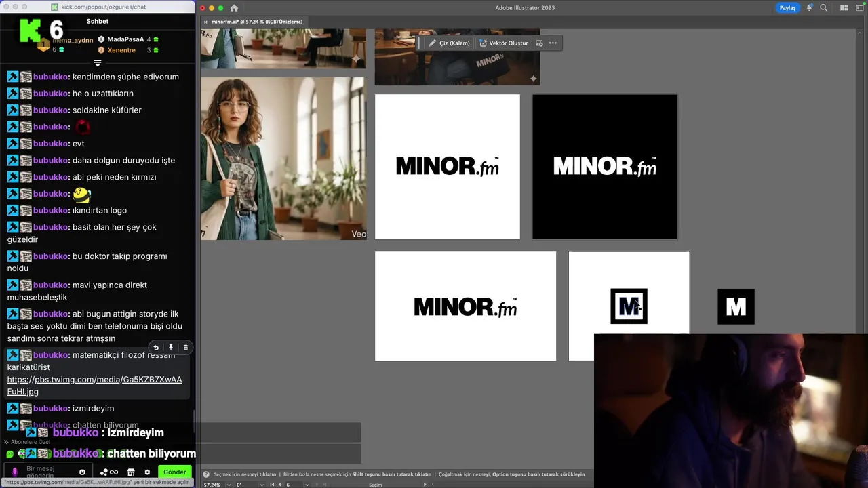
Task: Click the contextual bar pin icon
Action: [x=539, y=43]
